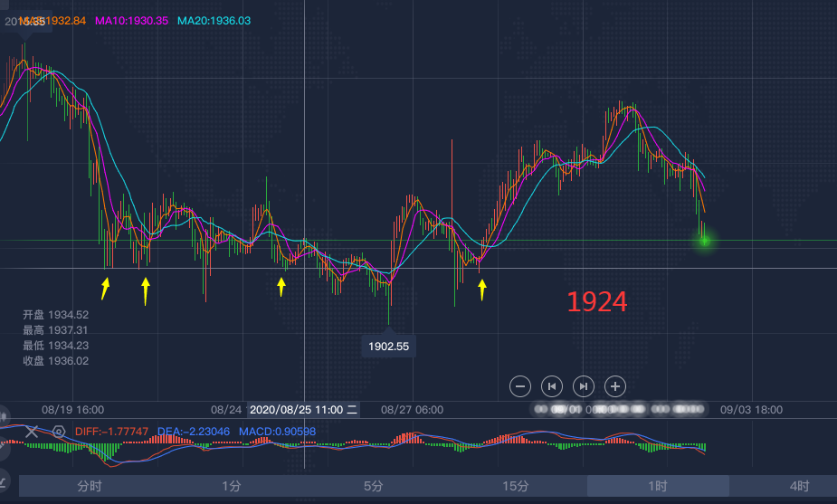Open MACD indicator settings hexagon icon

pos(59,432)
